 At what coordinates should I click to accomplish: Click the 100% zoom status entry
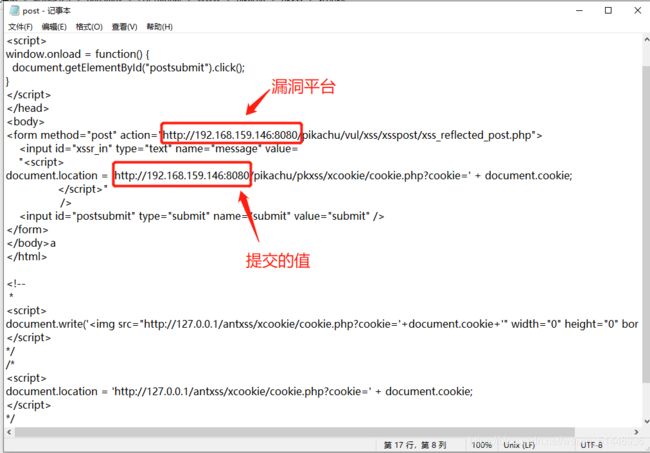point(481,445)
